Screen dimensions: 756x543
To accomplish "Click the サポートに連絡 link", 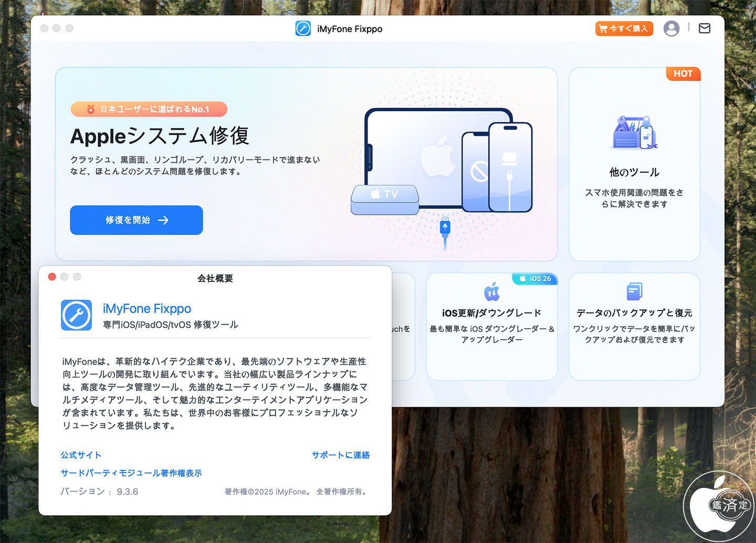I will pos(341,455).
